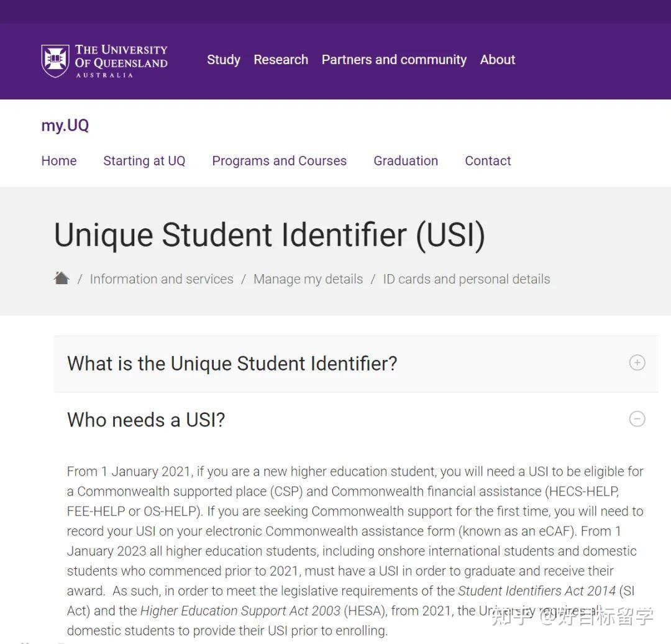
Task: Click the plus icon beside Unique Student Identifier question
Action: click(637, 362)
